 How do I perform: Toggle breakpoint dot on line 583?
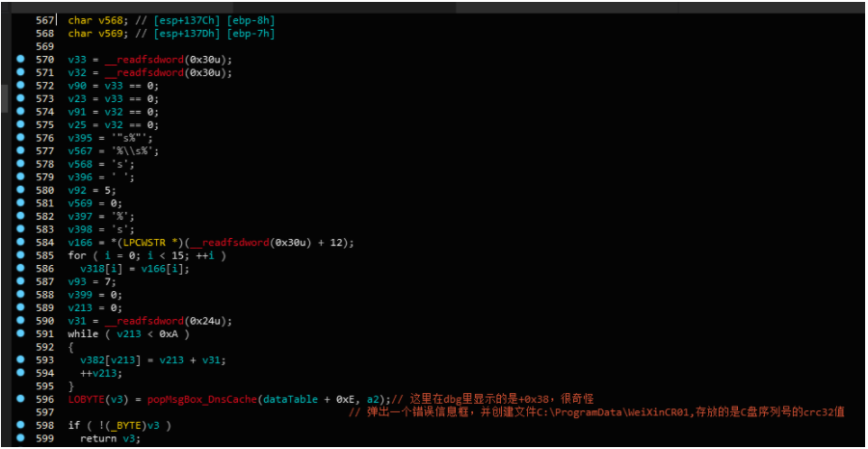pos(20,228)
